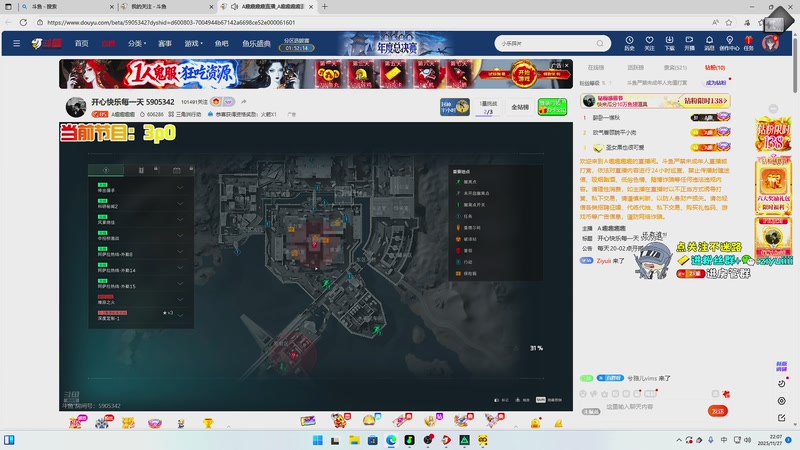Click the chat message text input
Viewport: 800px width, 450px height.
pos(653,407)
